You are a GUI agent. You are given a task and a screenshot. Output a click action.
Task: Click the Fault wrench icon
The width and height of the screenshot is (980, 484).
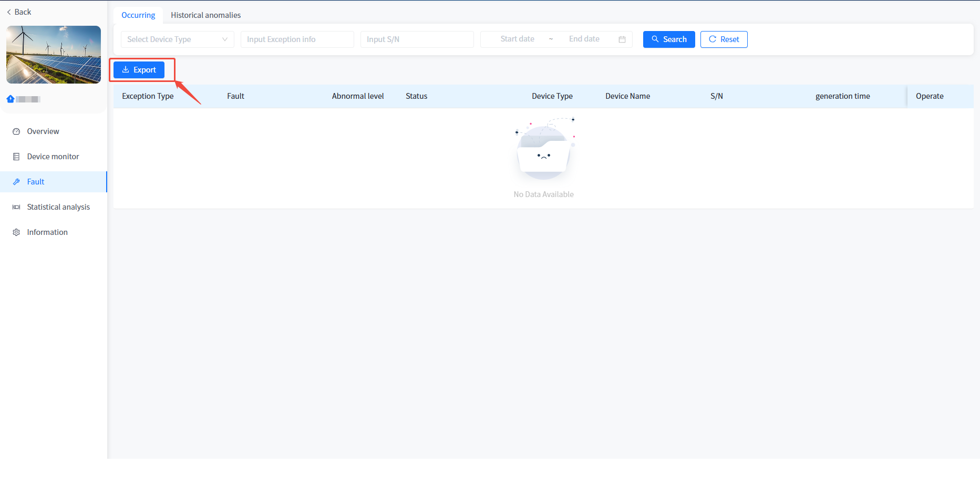(16, 182)
